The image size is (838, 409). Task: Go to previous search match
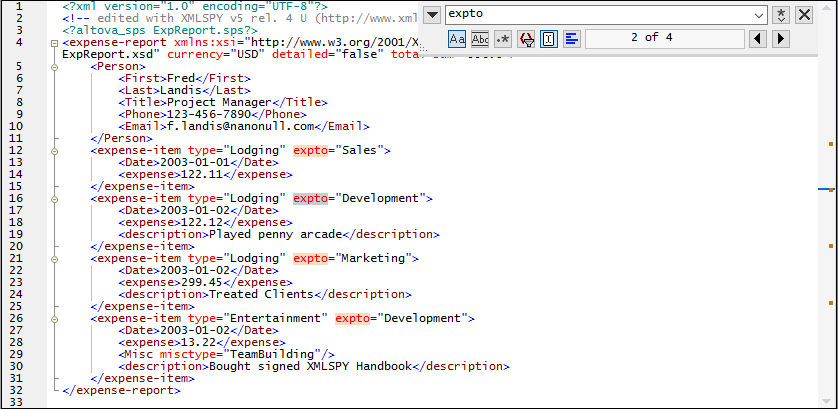point(757,38)
